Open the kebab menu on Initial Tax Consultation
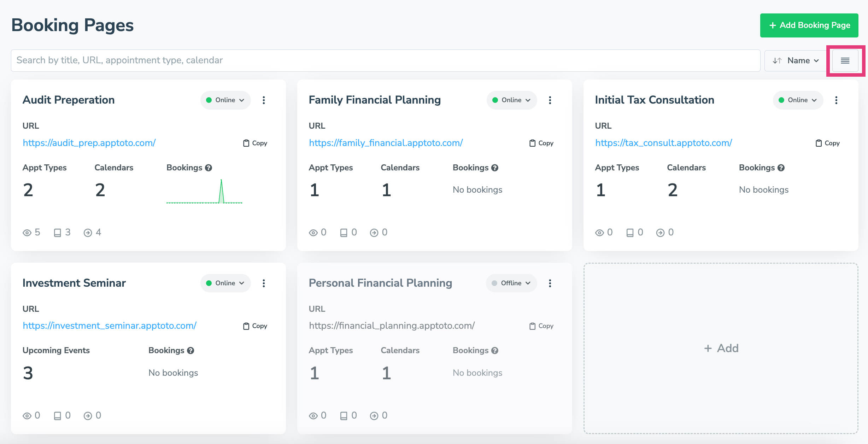Screen dimensions: 868x444 tap(837, 100)
